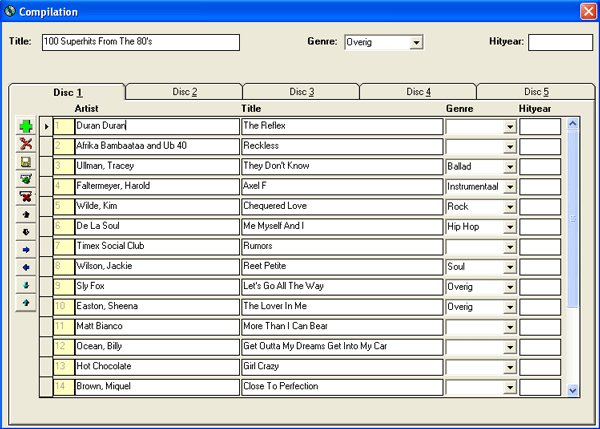The width and height of the screenshot is (600, 429).
Task: Click the Timex Social Club artist field
Action: coord(157,246)
